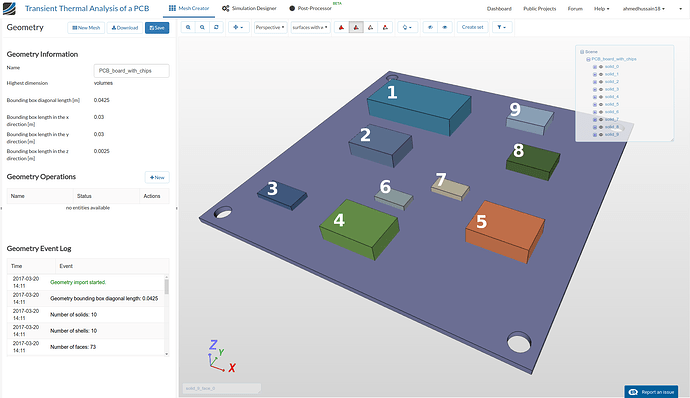Viewport: 690px width, 398px height.
Task: Switch to the Mesh Creator tab
Action: pos(189,8)
